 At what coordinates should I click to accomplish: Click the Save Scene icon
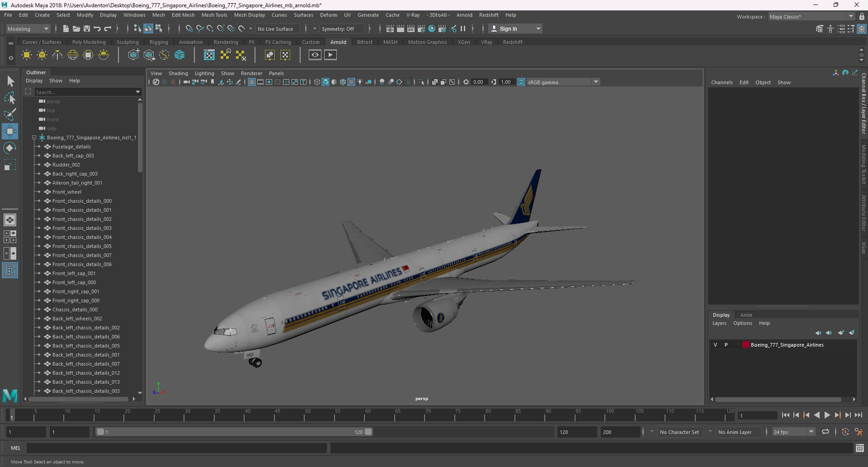point(87,29)
